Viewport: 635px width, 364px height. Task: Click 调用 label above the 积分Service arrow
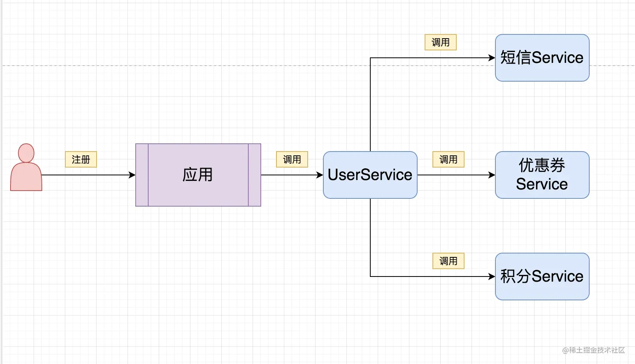point(448,261)
